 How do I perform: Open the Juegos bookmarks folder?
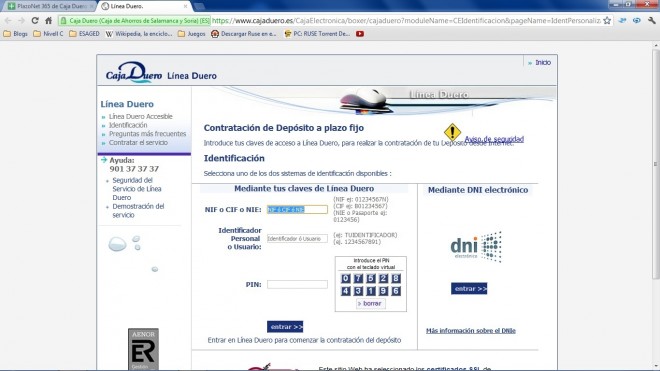tap(192, 34)
